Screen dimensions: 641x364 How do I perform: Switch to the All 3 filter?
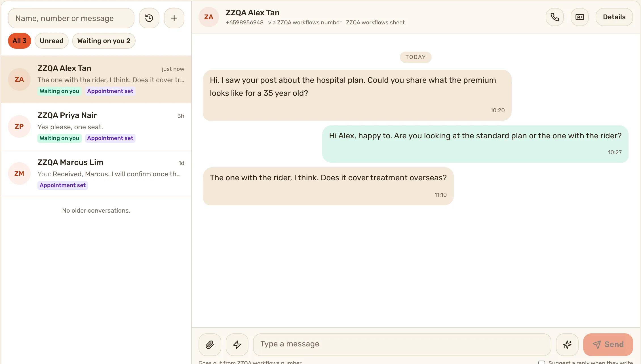tap(20, 41)
